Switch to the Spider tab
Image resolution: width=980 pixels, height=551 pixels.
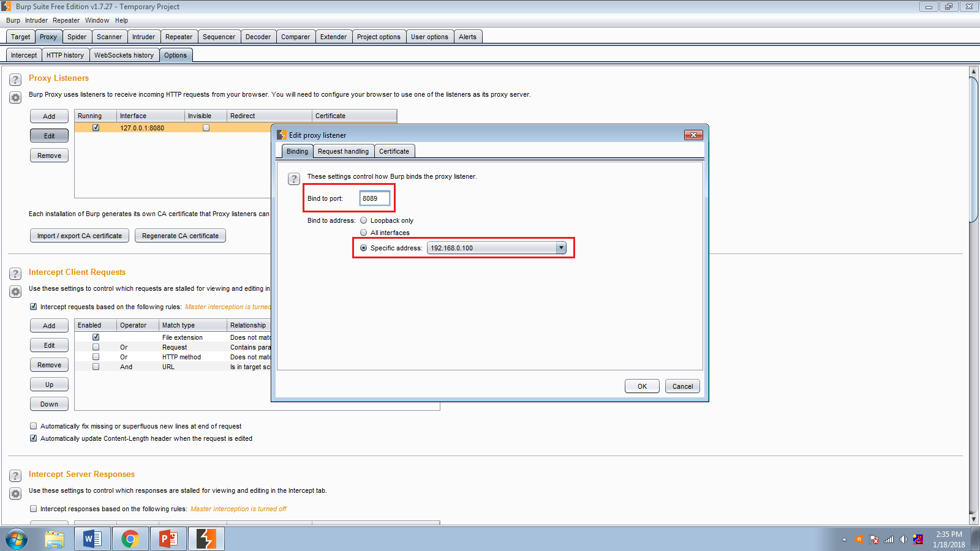(77, 37)
